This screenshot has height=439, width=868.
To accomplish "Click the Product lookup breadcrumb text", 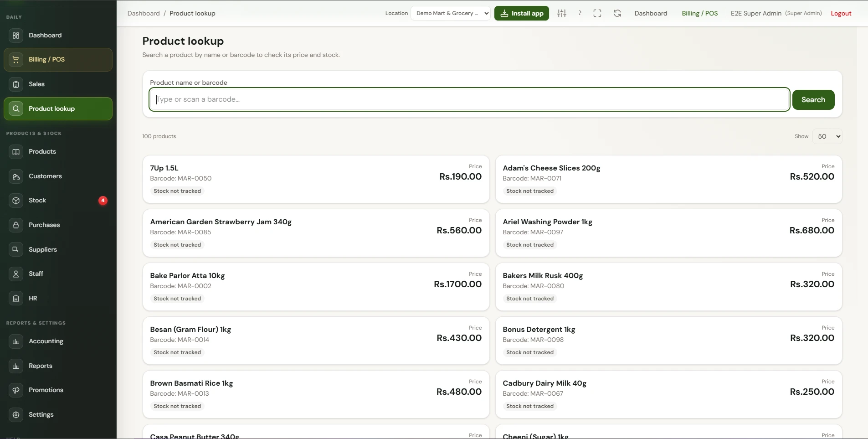I will point(192,13).
